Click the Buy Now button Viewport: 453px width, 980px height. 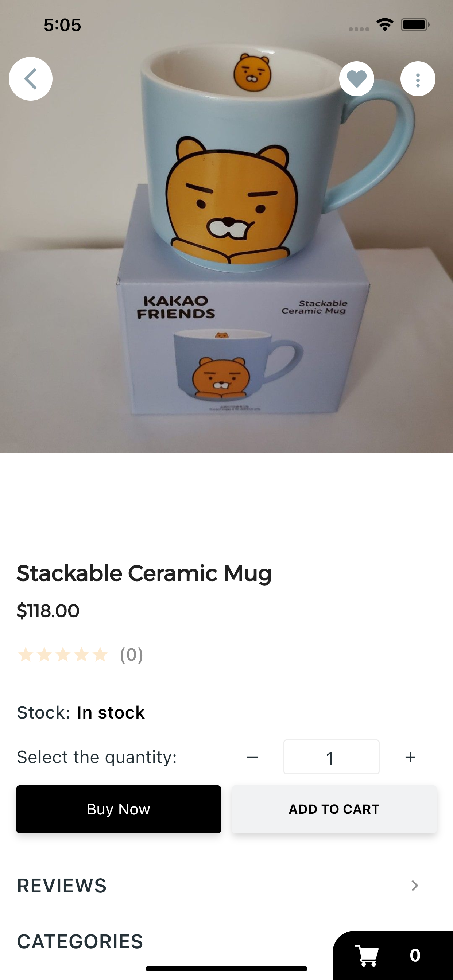pyautogui.click(x=119, y=809)
